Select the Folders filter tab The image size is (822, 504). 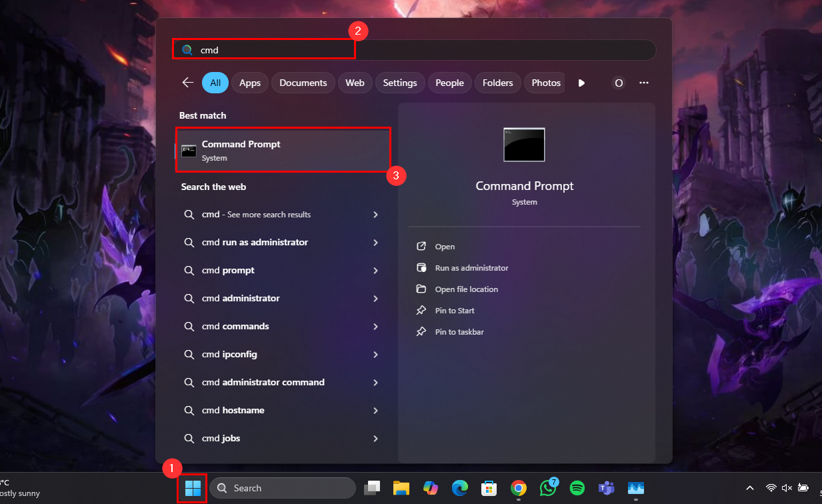[x=498, y=83]
